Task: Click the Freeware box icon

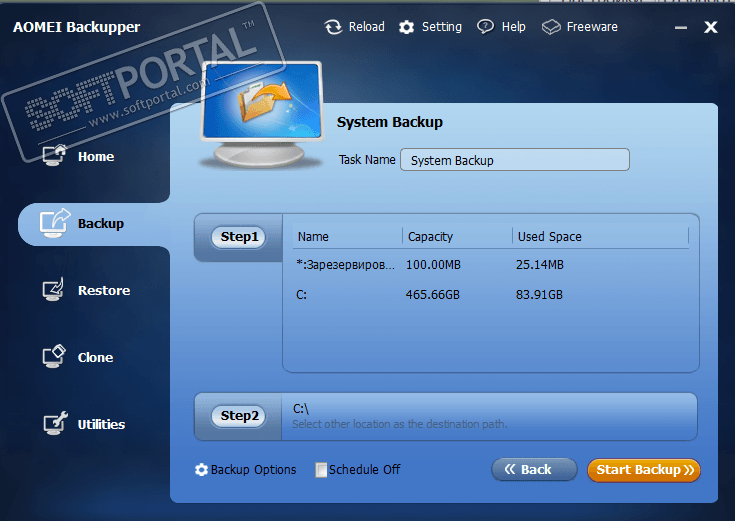Action: [551, 27]
